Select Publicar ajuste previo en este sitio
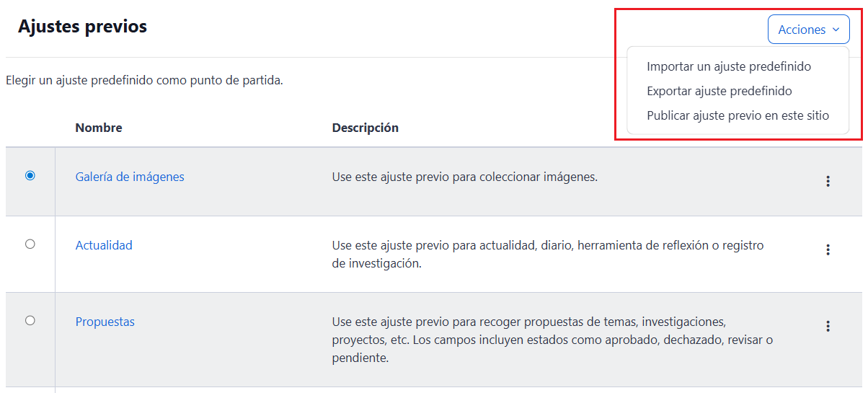 [x=738, y=115]
